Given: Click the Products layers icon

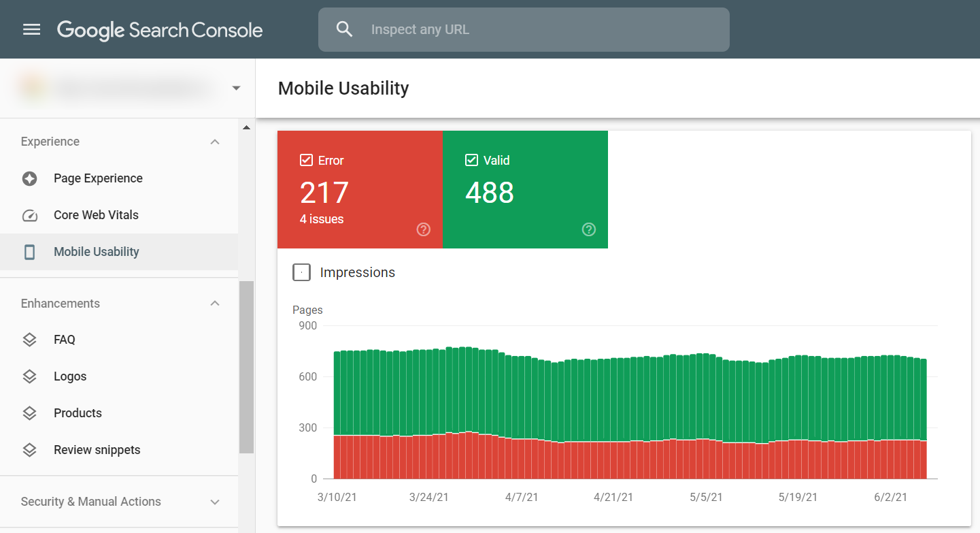Looking at the screenshot, I should pyautogui.click(x=29, y=413).
